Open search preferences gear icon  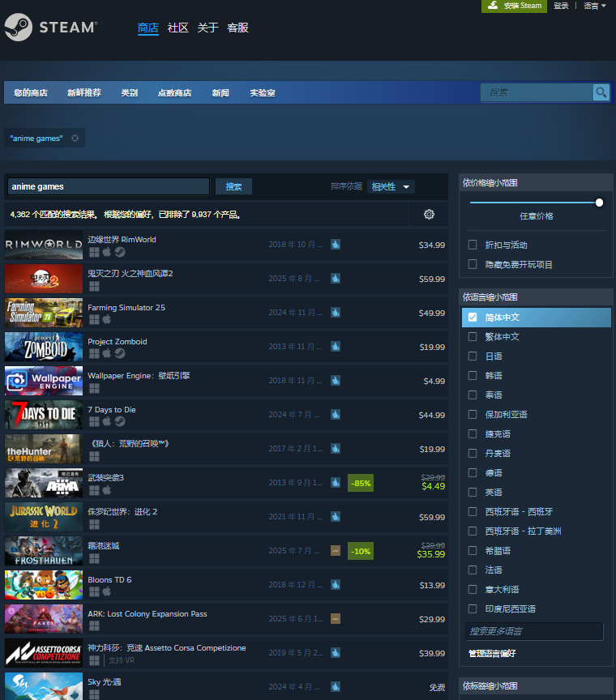tap(429, 214)
